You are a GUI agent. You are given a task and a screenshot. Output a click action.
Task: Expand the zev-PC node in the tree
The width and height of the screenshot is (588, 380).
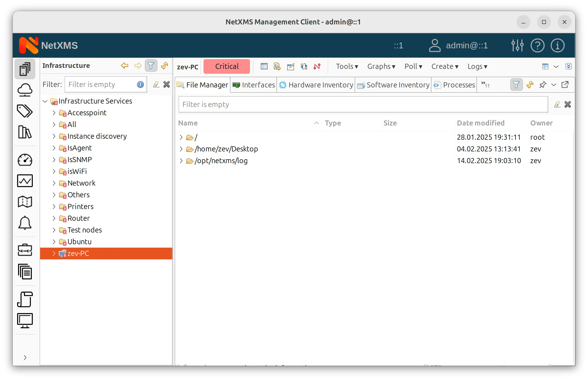pos(54,253)
